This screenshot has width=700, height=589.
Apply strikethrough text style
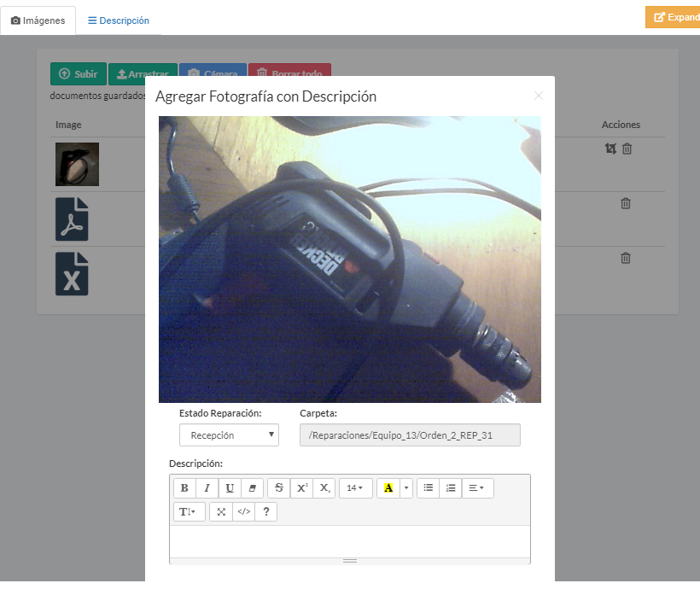pyautogui.click(x=279, y=488)
